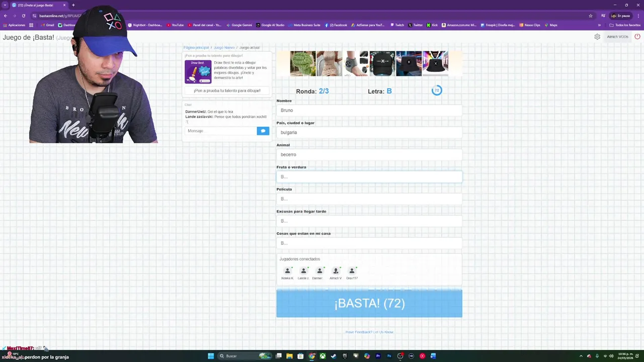
Task: Click the Almich V player avatar
Action: 336,271
